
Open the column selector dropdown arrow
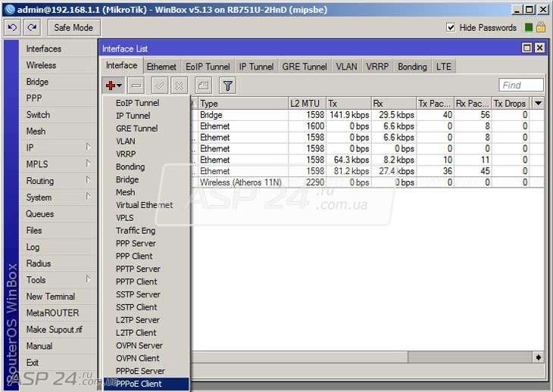tap(538, 103)
